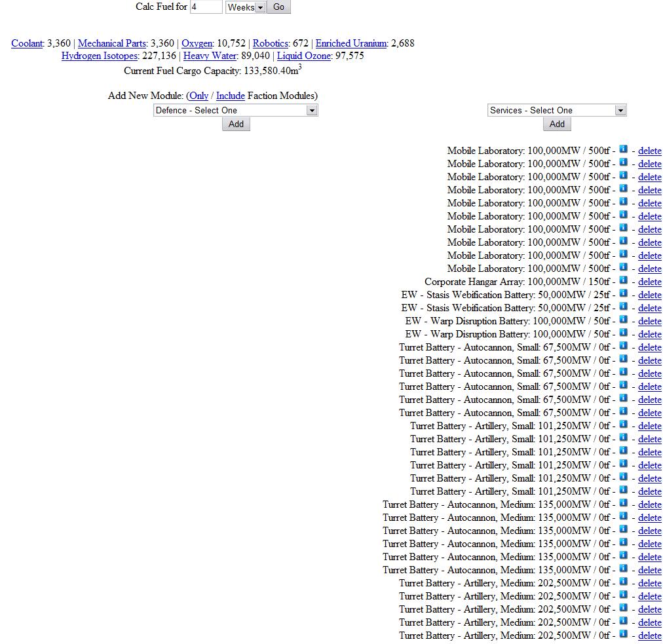This screenshot has height=644, width=663.
Task: Delete the bottom Artillery, Medium turret battery
Action: pos(649,635)
